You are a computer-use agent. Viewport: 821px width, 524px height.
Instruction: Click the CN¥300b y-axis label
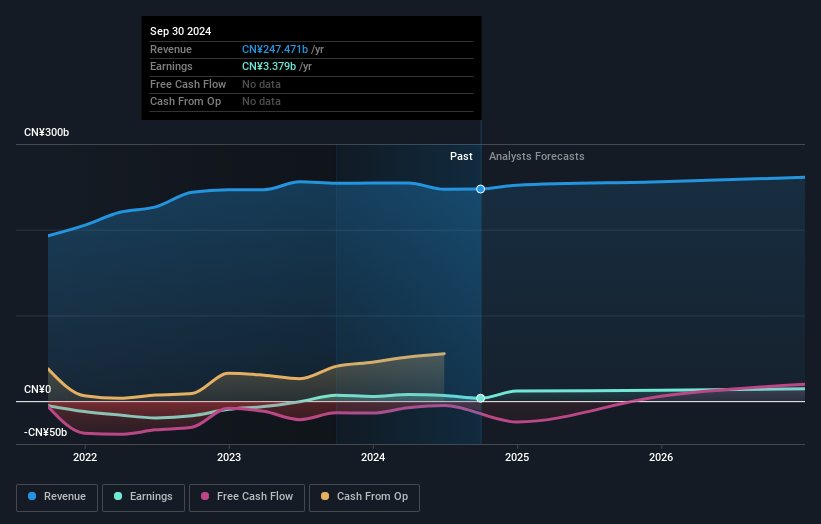47,132
